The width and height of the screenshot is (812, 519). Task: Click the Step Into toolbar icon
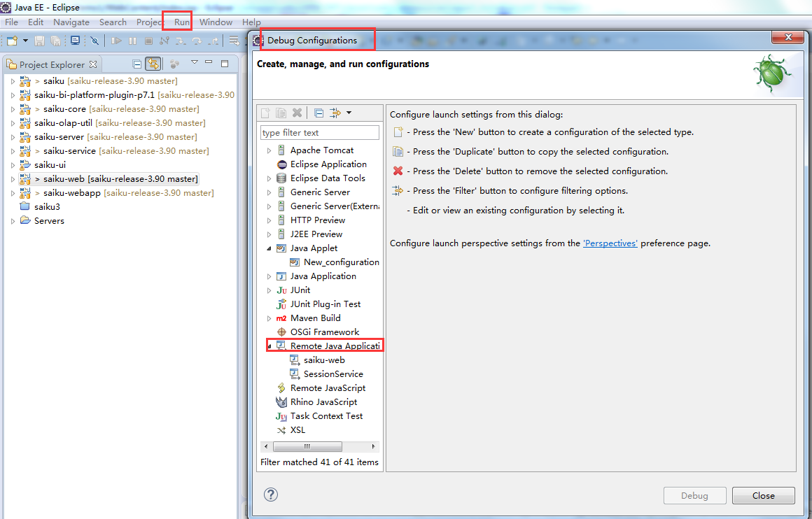[x=181, y=41]
